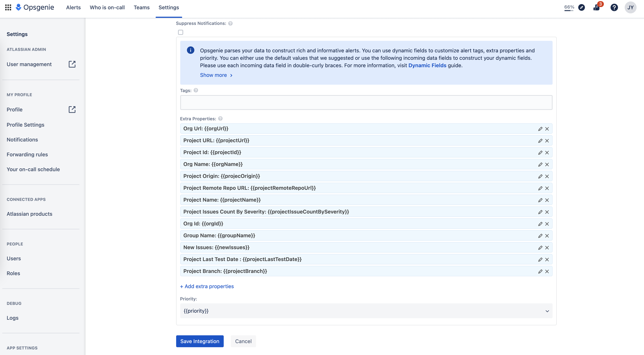
Task: Edit the Project Last Test Date property
Action: (540, 260)
